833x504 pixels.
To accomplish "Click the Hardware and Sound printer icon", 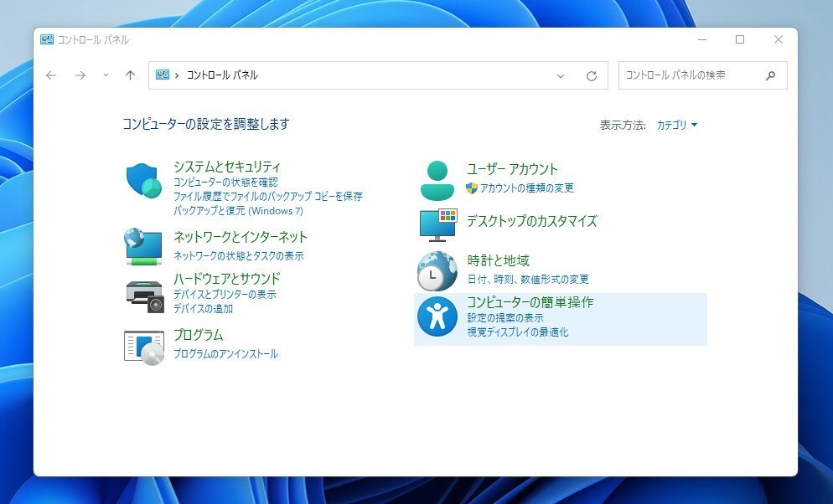I will click(143, 295).
